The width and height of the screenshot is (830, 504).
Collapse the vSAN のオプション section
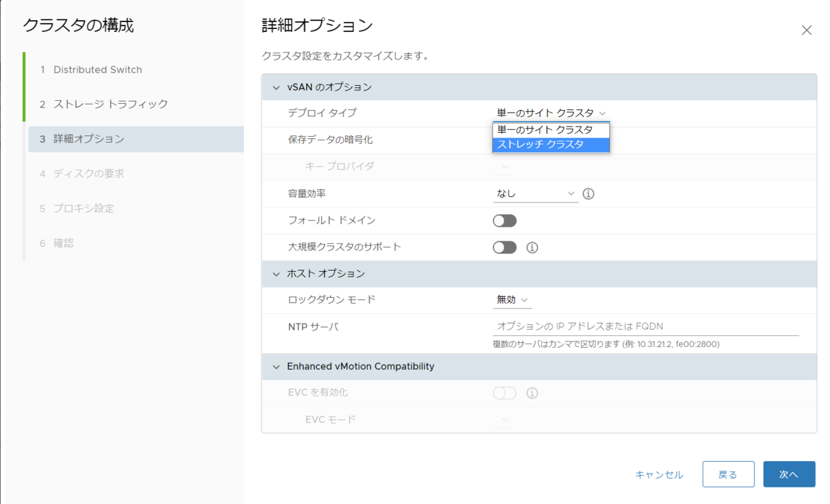(x=275, y=86)
